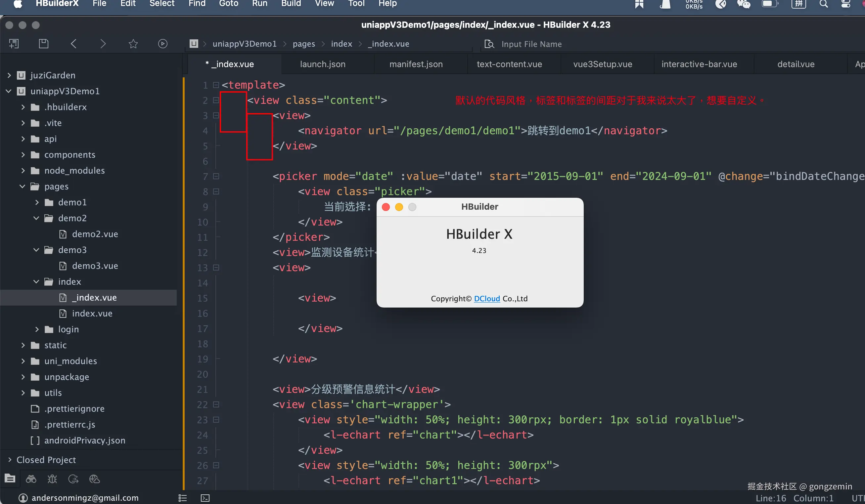The width and height of the screenshot is (865, 504).
Task: Click the Input File Name search field
Action: [x=531, y=44]
